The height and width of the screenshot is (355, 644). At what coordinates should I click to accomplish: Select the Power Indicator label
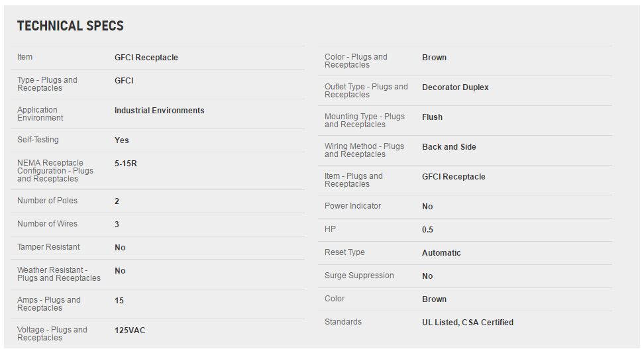[352, 206]
